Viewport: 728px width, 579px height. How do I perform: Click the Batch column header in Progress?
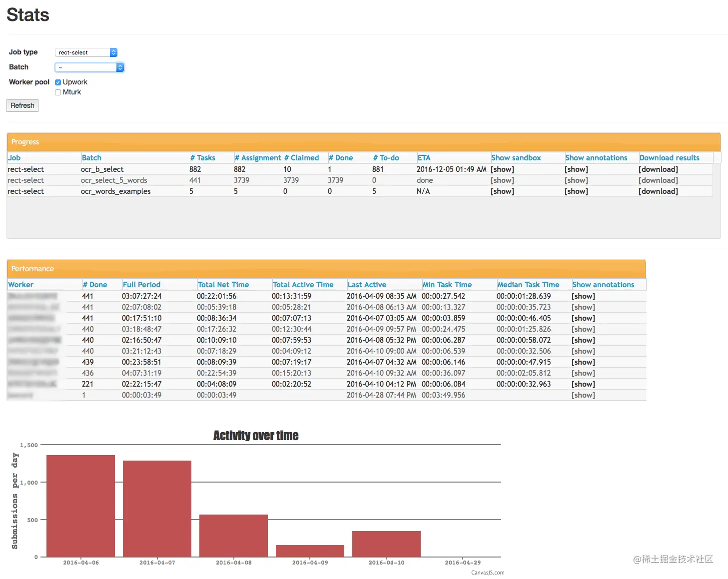click(91, 157)
